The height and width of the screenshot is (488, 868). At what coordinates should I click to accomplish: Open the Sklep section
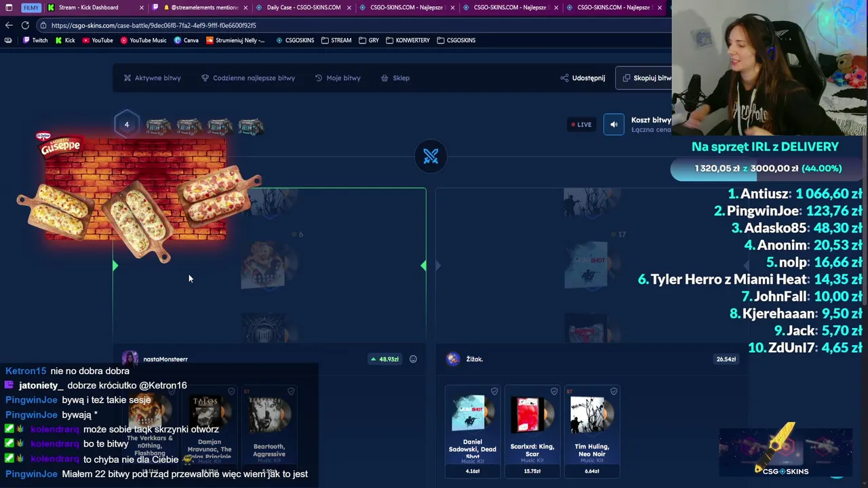[x=395, y=78]
